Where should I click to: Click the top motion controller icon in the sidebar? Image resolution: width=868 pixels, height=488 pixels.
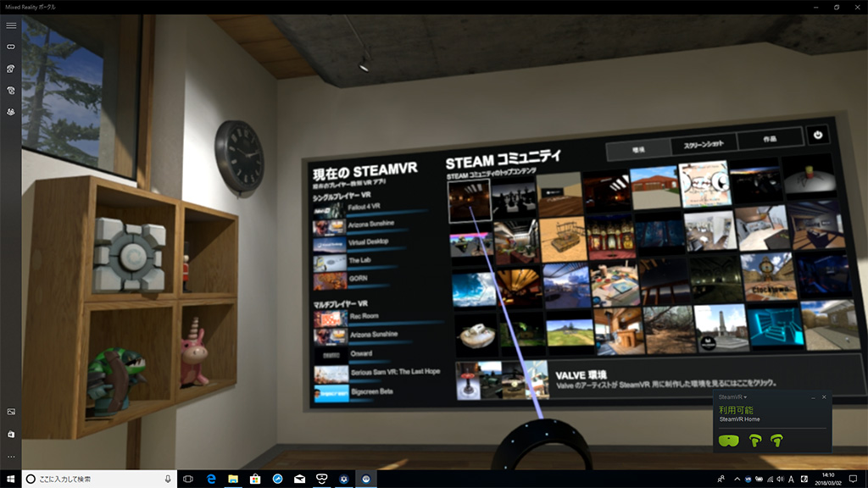tap(11, 69)
